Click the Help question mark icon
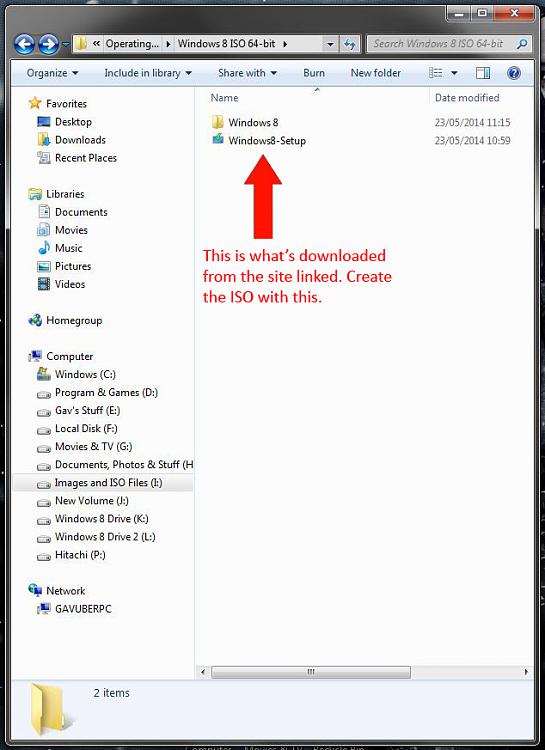This screenshot has width=545, height=750. [514, 73]
